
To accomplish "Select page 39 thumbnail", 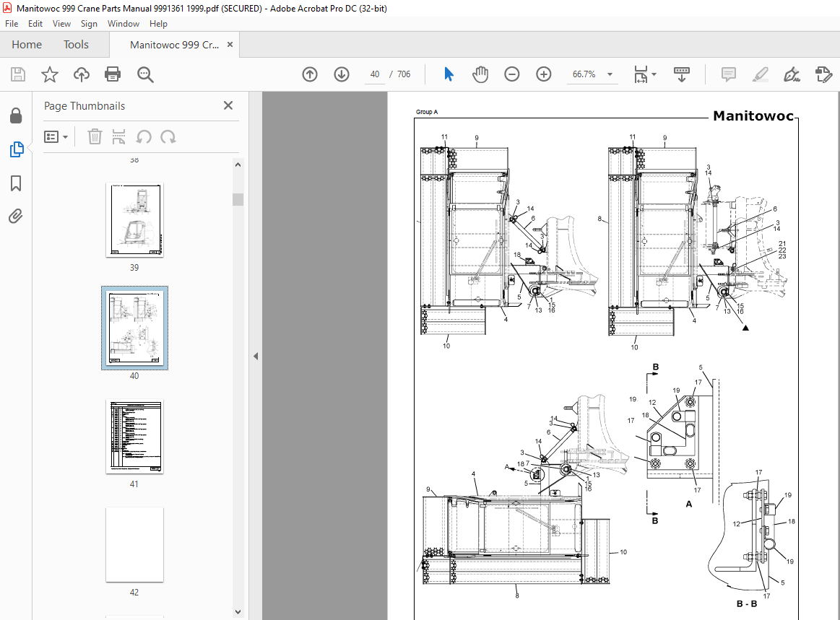I will tap(134, 220).
